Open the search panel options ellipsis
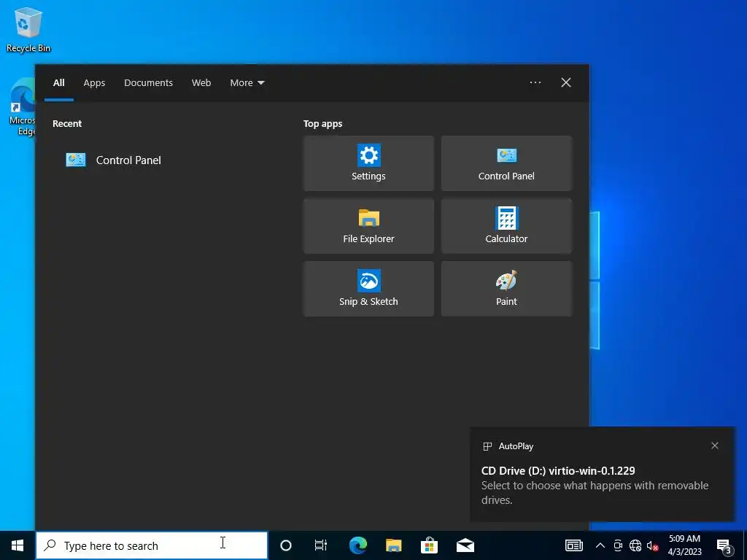 pyautogui.click(x=535, y=82)
